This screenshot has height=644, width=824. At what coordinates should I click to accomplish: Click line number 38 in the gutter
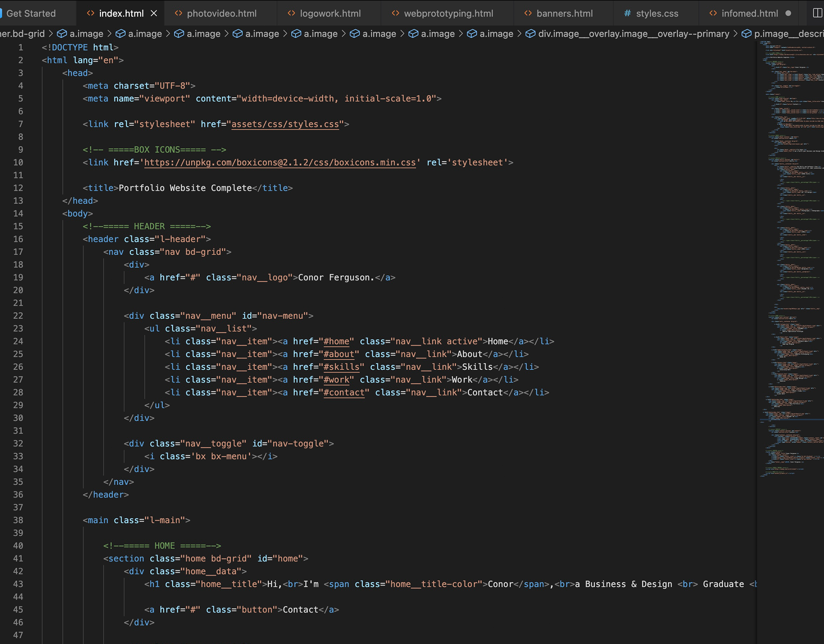coord(18,520)
